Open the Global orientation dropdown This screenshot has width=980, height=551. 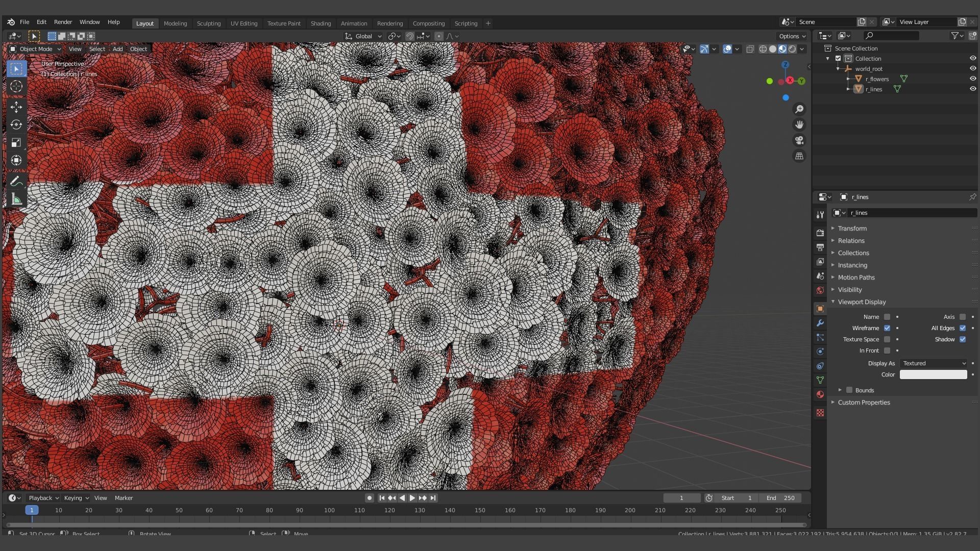(363, 36)
